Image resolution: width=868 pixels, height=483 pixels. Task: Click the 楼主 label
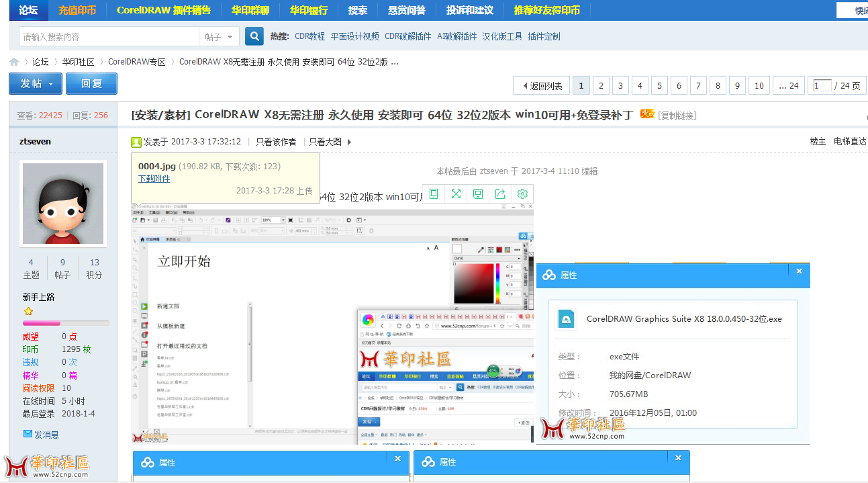[x=818, y=141]
